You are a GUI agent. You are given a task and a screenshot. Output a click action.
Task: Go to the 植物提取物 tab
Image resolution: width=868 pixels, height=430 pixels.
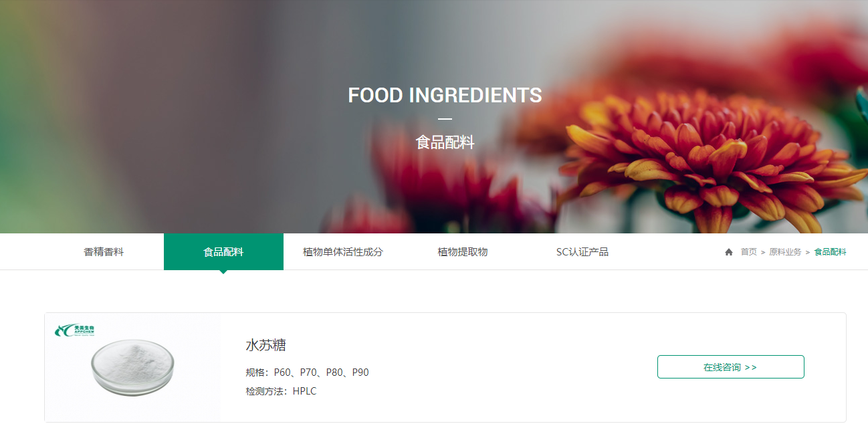463,252
